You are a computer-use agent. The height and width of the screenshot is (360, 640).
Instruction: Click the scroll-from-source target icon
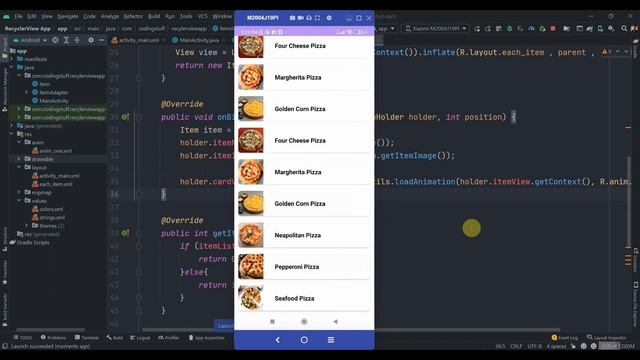(x=55, y=40)
